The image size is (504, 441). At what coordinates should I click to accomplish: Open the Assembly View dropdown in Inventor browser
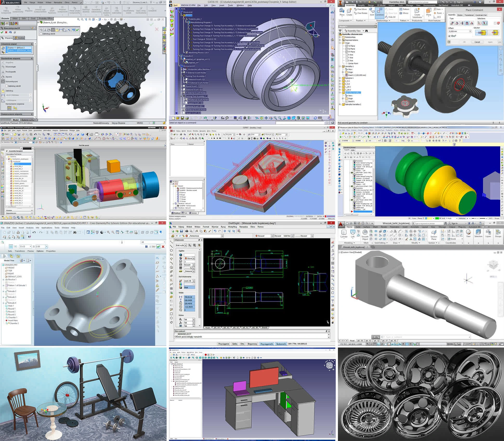pos(363,31)
